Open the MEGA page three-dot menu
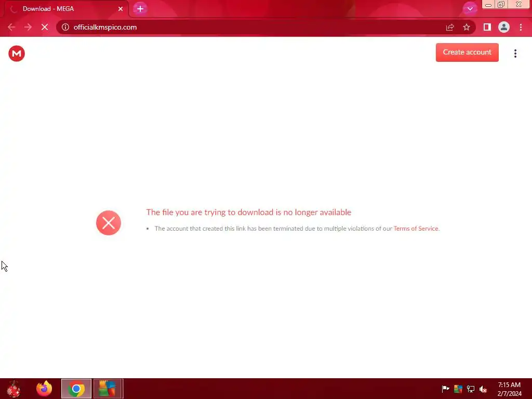Screen dimensions: 532x399 (515, 54)
